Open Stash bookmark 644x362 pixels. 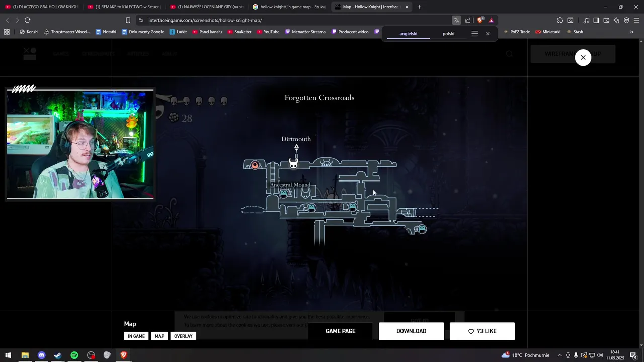[575, 32]
